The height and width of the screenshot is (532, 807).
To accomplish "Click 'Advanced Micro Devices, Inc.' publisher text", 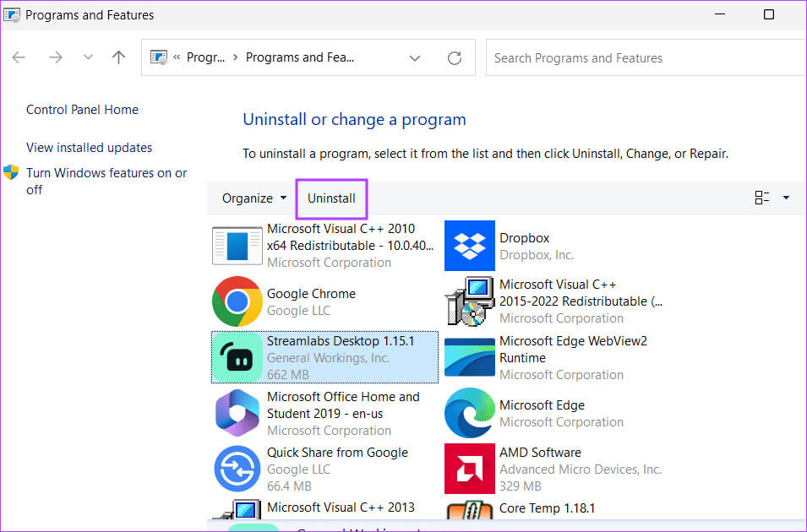I will coord(581,470).
